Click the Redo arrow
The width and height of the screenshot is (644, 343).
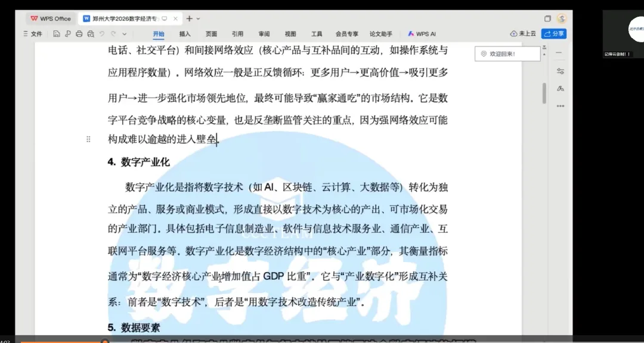coord(113,34)
